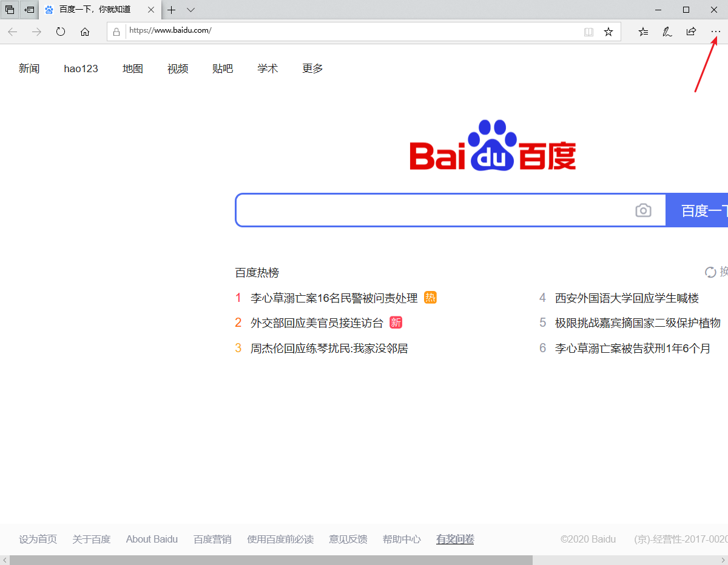Set tabs aside icon
This screenshot has width=728, height=565.
(x=29, y=10)
